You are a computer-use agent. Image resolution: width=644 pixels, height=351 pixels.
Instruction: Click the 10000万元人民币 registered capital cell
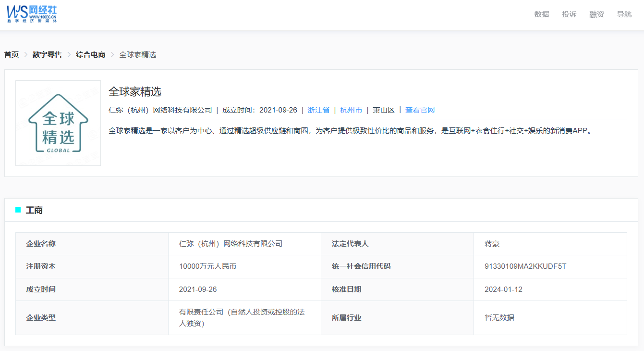(x=207, y=266)
